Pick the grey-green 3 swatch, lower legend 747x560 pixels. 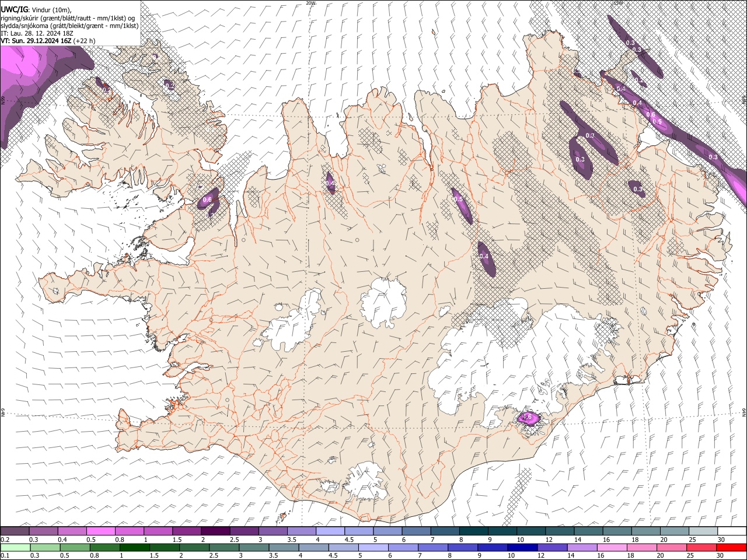pos(254,548)
